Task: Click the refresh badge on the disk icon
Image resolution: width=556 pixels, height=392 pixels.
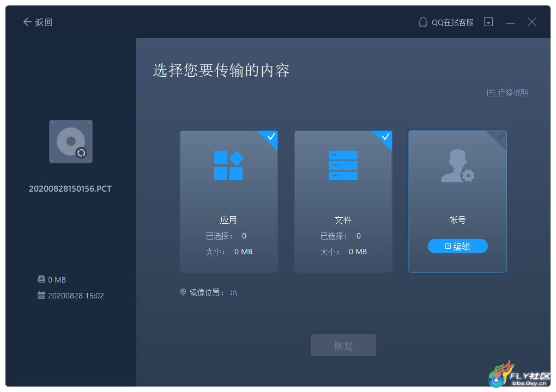Action: click(x=81, y=152)
